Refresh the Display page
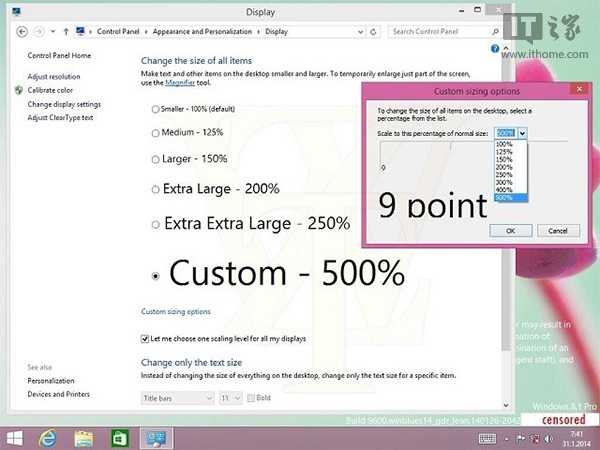 click(373, 32)
